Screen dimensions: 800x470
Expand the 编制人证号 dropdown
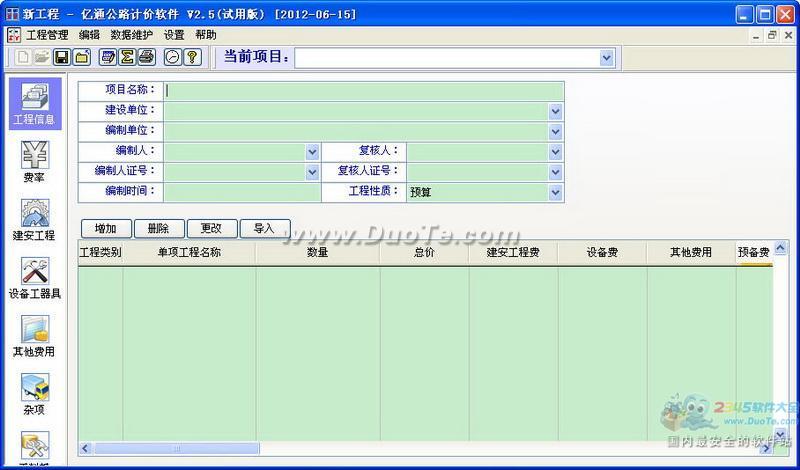312,172
